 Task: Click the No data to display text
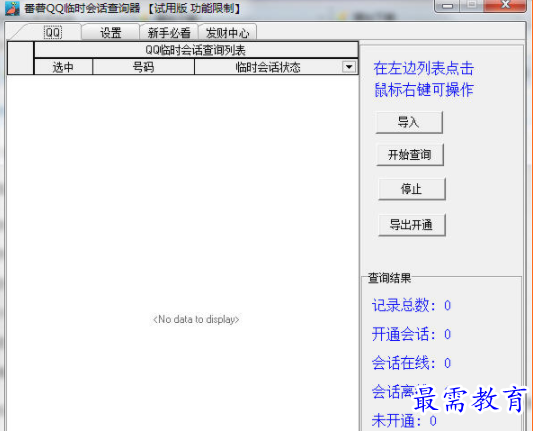pyautogui.click(x=196, y=319)
